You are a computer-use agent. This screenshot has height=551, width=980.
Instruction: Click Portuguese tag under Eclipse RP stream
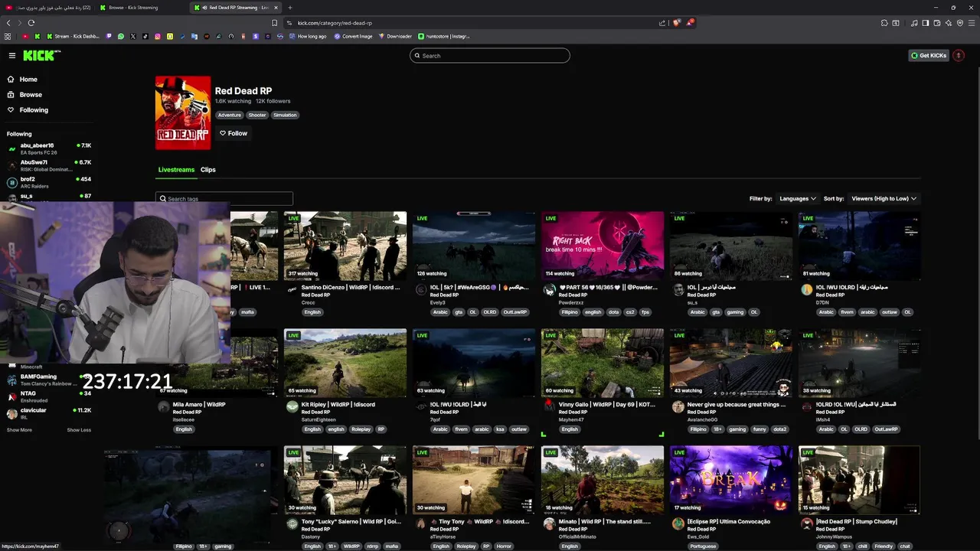click(x=702, y=546)
